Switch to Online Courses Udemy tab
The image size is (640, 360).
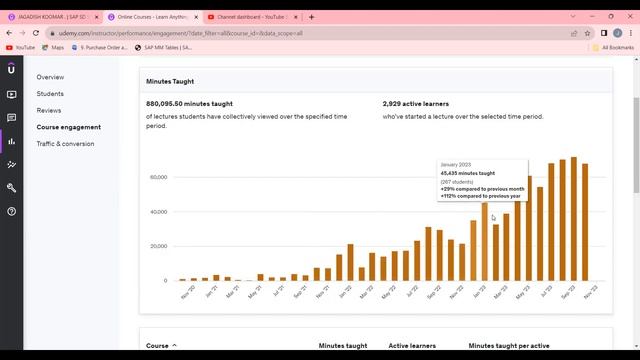point(152,17)
